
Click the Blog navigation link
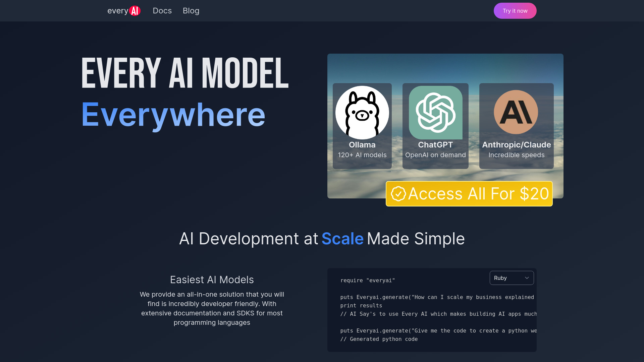coord(191,11)
